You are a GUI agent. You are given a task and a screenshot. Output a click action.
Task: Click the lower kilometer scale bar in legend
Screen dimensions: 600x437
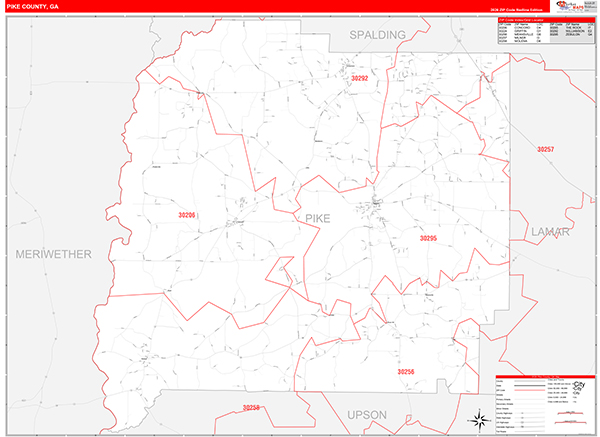pos(571,422)
